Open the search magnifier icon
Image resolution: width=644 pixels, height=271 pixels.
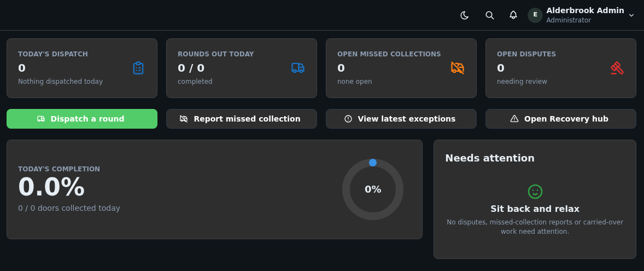(489, 15)
